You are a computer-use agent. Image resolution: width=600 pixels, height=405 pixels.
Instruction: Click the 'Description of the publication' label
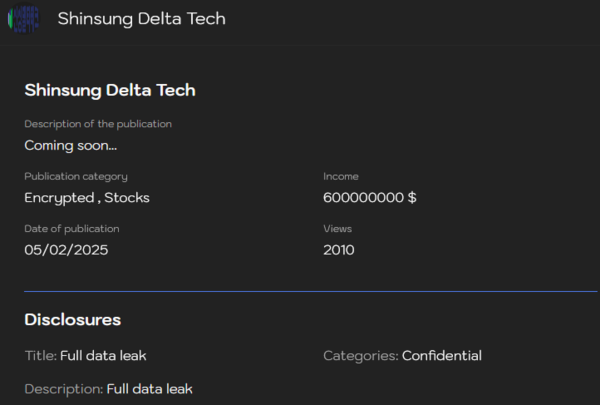pos(98,124)
